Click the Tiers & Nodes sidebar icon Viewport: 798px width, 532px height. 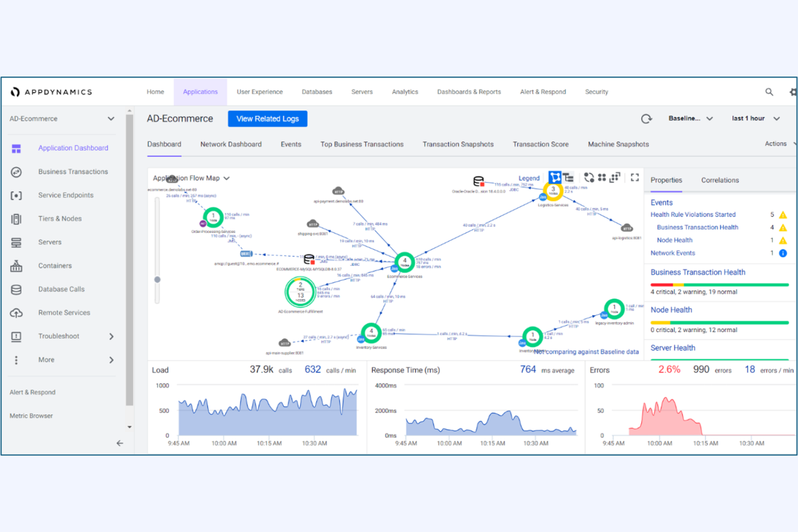[x=16, y=218]
